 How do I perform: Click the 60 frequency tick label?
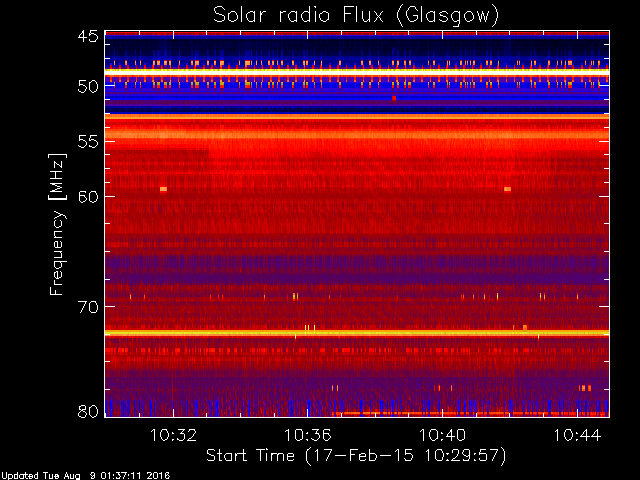[88, 197]
